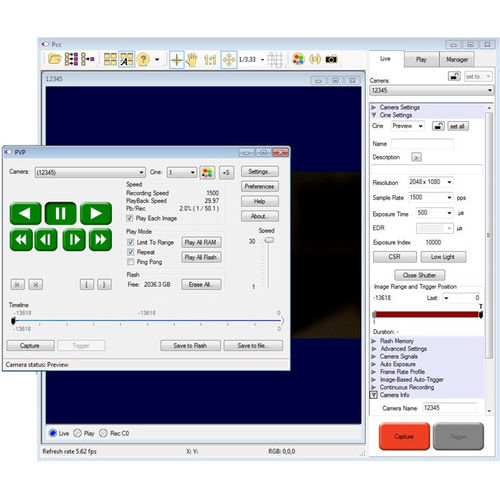500x500 pixels.
Task: Click the hand pan tool icon
Action: (x=192, y=60)
